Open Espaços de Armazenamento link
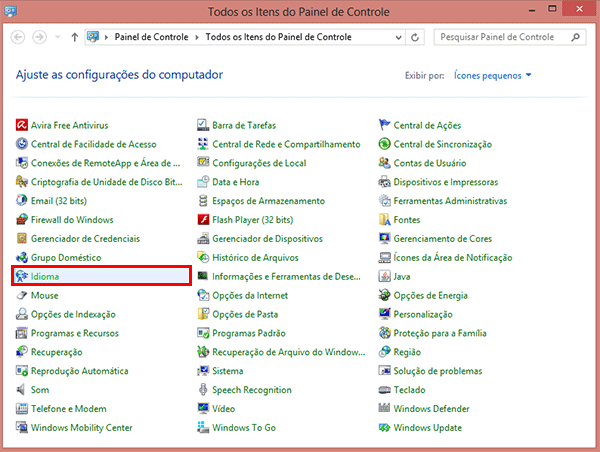 [x=268, y=201]
